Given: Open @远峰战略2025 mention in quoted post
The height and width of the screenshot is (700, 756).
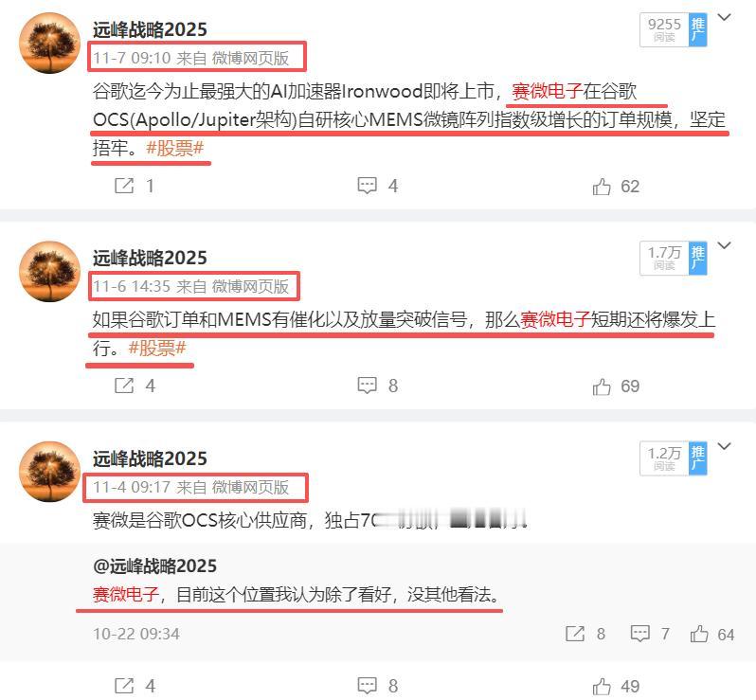Looking at the screenshot, I should (154, 565).
